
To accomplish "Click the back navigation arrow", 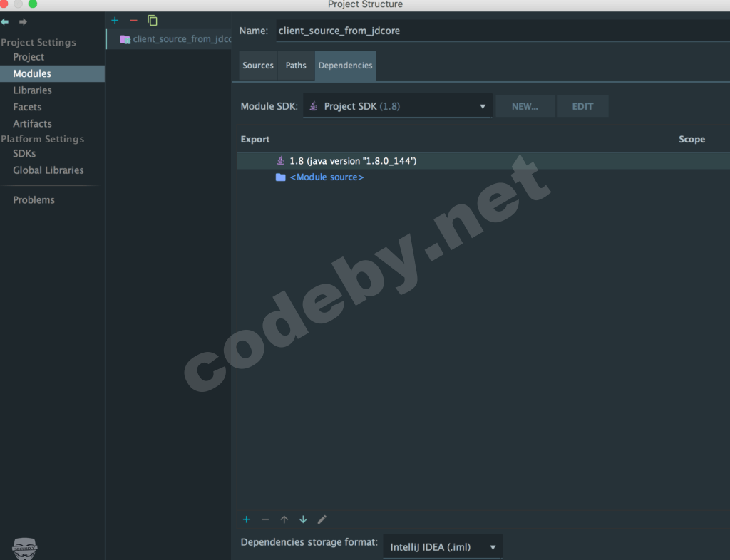I will click(x=5, y=22).
